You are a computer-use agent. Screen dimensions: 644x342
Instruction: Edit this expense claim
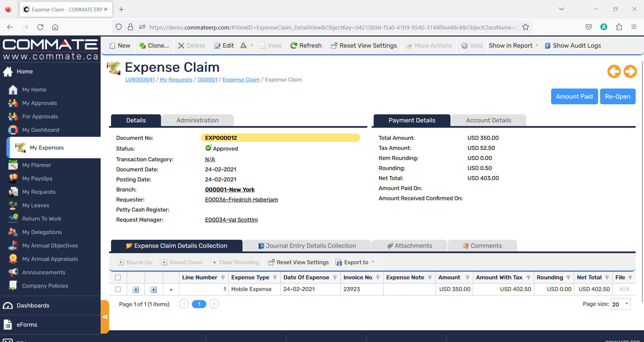(x=224, y=46)
